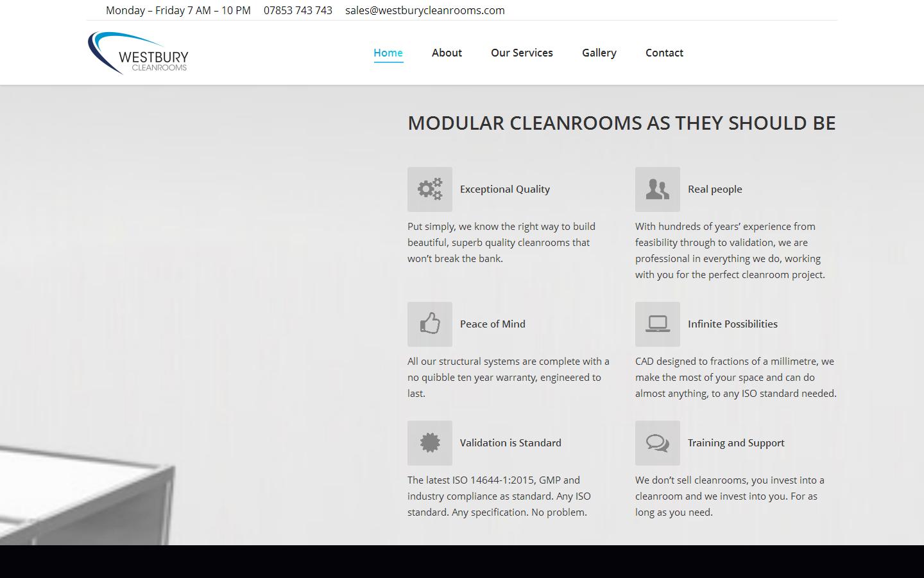Select the Exceptional Quality heading
This screenshot has width=924, height=578.
[504, 189]
